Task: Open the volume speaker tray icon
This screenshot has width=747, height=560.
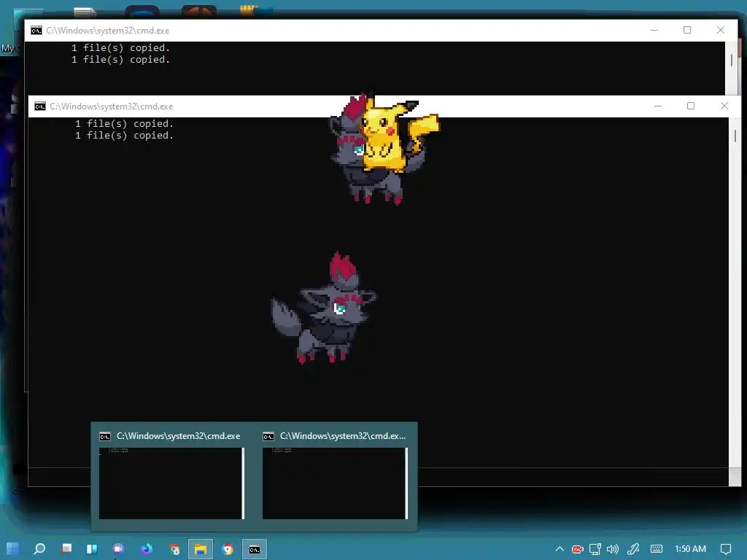Action: 613,549
